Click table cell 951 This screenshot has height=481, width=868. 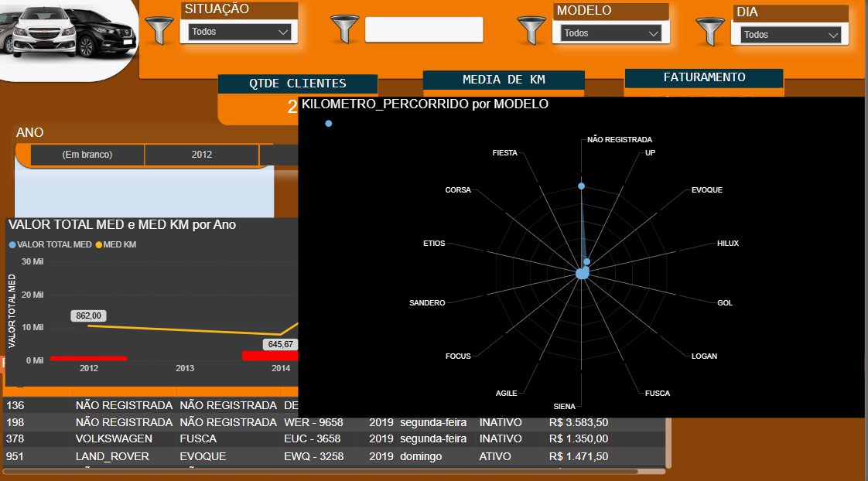tap(15, 456)
